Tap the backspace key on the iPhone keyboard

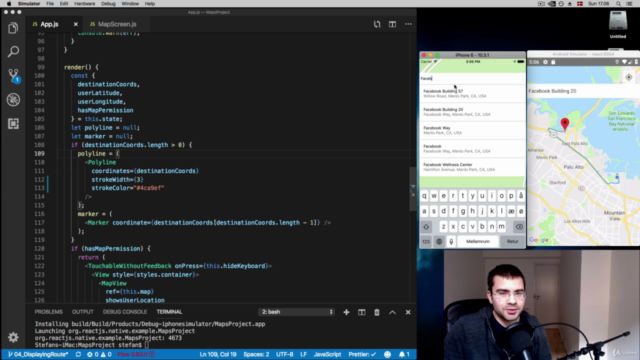pos(519,227)
